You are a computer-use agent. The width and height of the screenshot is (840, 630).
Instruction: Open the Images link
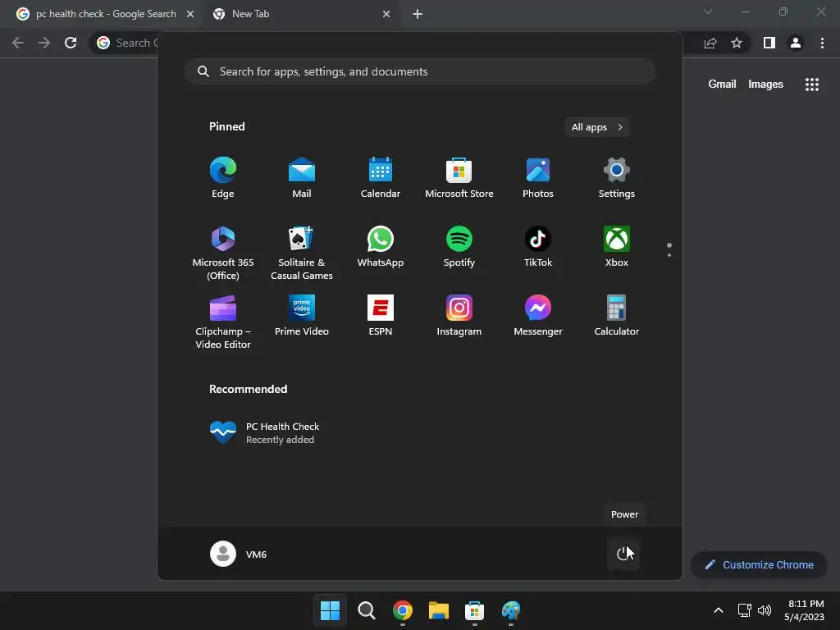click(x=765, y=84)
